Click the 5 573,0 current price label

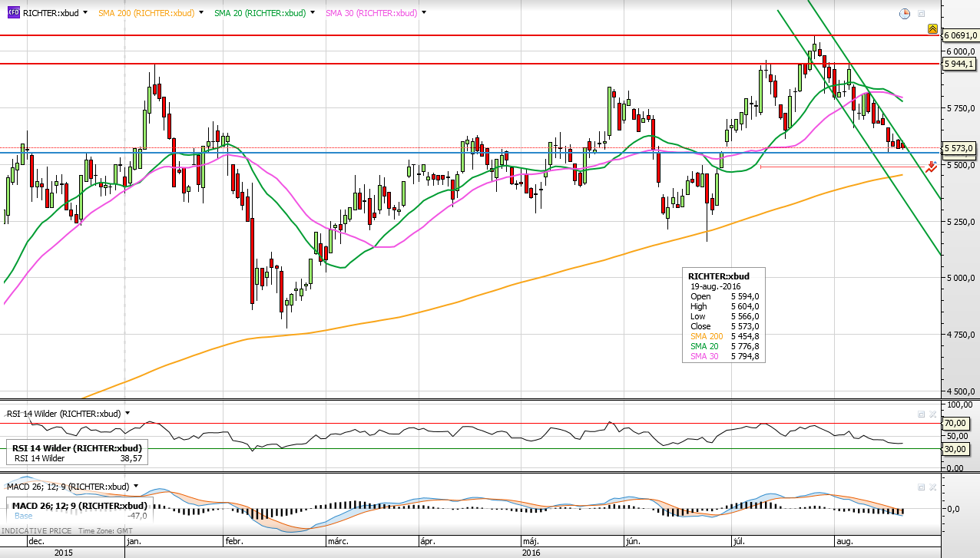pos(960,148)
